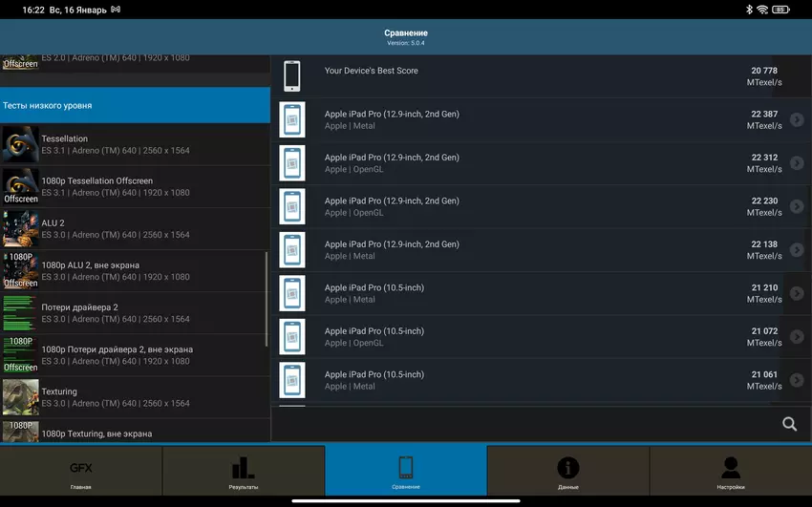812x507 pixels.
Task: Choose the Texturing test icon
Action: [x=20, y=397]
